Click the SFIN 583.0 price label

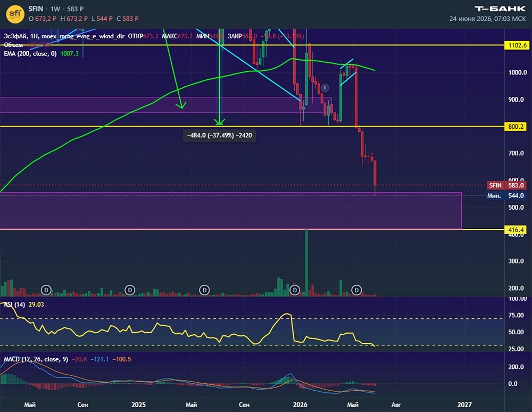click(x=506, y=185)
